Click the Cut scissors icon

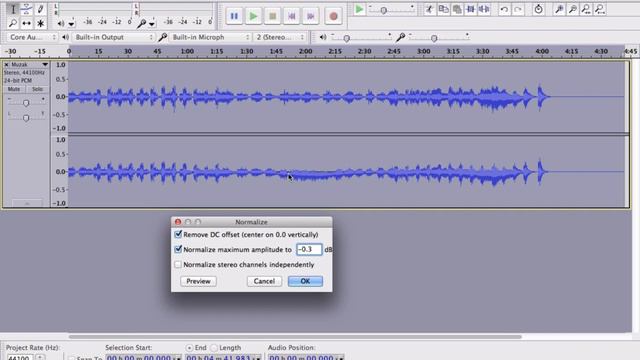pyautogui.click(x=429, y=9)
